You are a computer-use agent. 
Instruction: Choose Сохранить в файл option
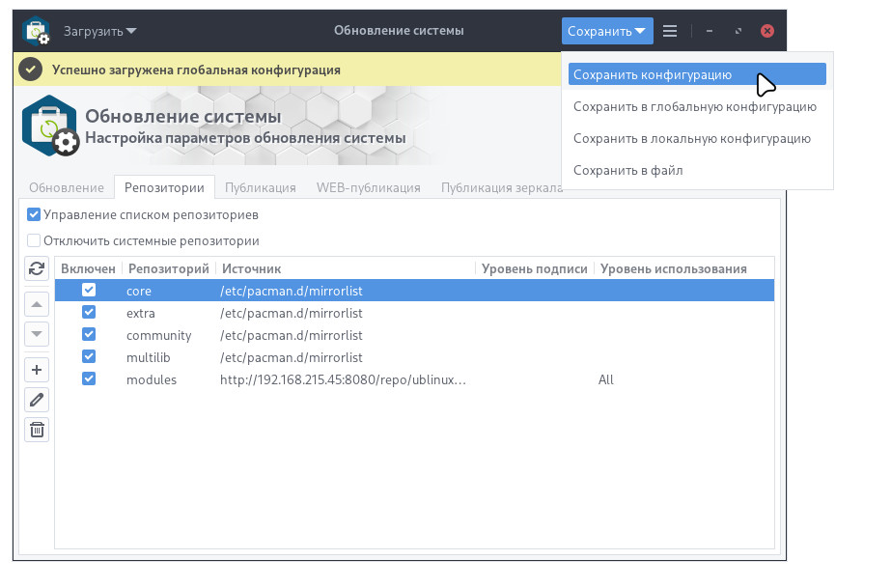pos(697,170)
